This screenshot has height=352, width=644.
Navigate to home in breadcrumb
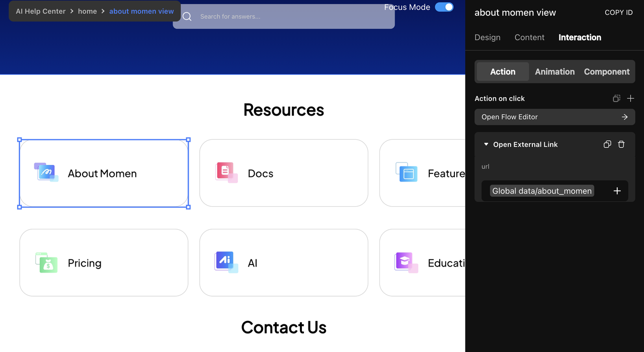(x=87, y=11)
